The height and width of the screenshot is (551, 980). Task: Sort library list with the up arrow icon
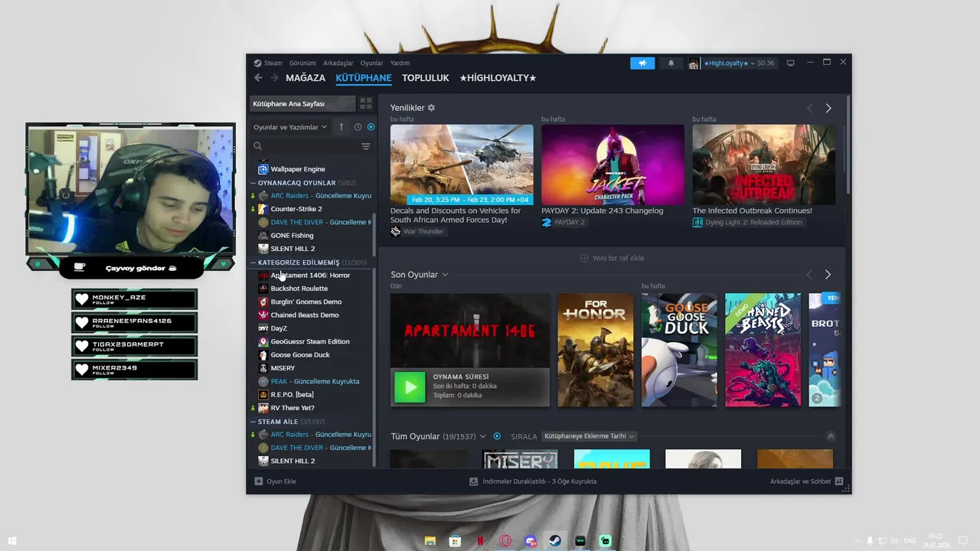341,127
